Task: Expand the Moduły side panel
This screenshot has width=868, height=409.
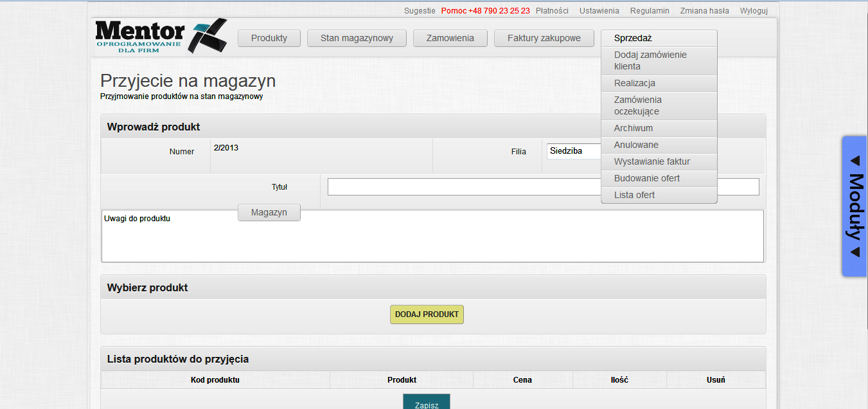Action: tap(855, 206)
